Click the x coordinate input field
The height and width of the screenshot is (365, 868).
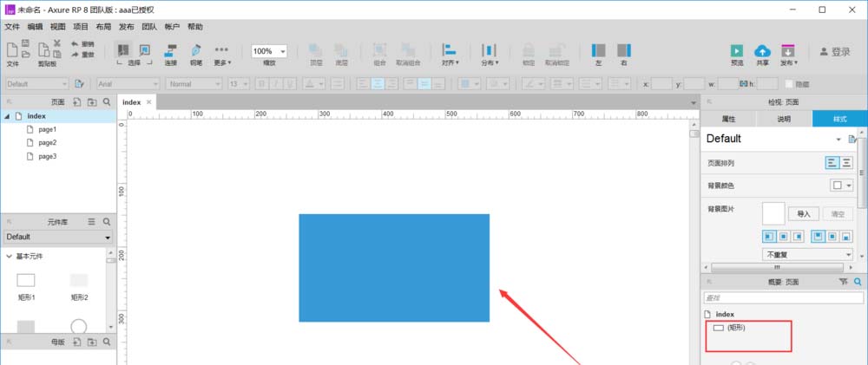(x=661, y=84)
